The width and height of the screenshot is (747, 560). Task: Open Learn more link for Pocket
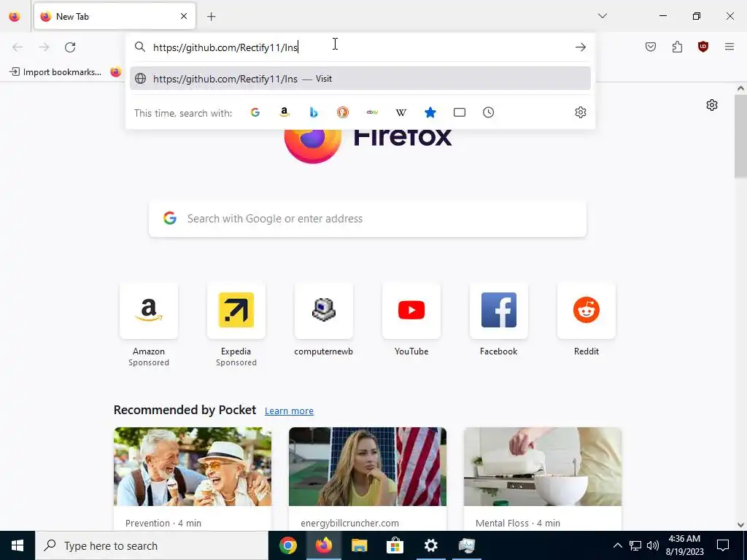point(289,411)
